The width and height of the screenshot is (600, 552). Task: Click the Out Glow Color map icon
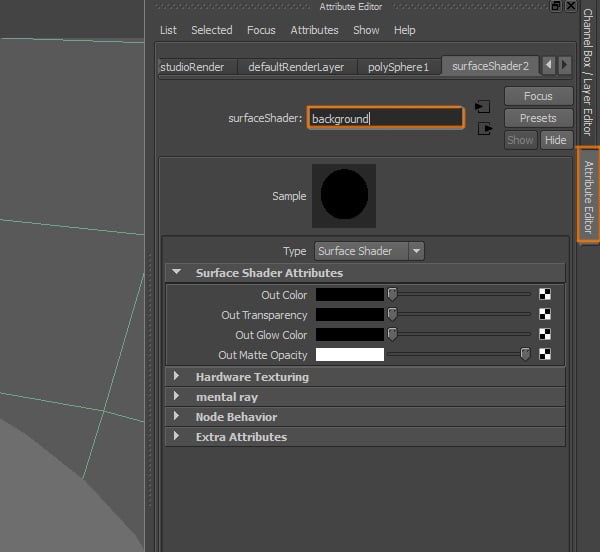coord(545,335)
